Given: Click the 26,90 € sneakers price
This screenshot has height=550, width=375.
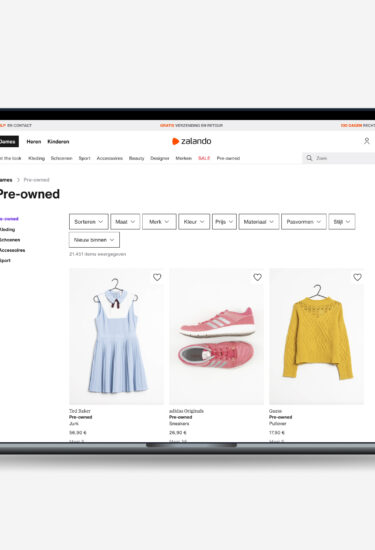Looking at the screenshot, I should point(178,432).
